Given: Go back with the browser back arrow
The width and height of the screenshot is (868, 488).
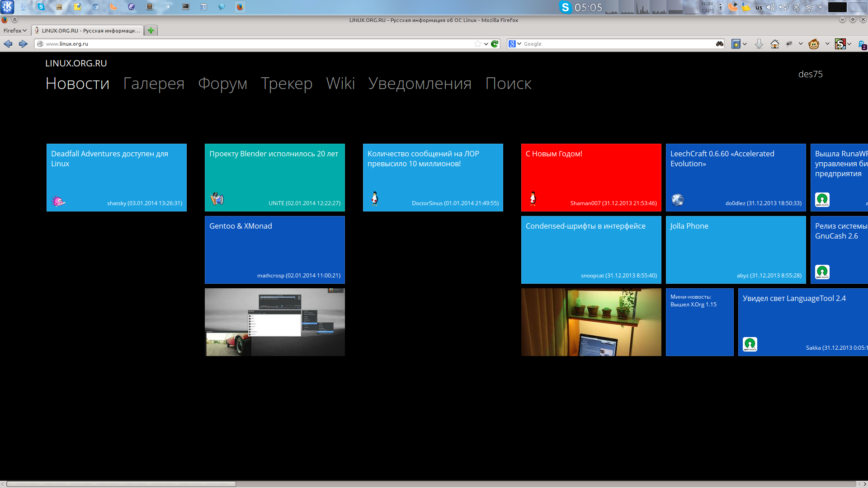Looking at the screenshot, I should [x=8, y=44].
